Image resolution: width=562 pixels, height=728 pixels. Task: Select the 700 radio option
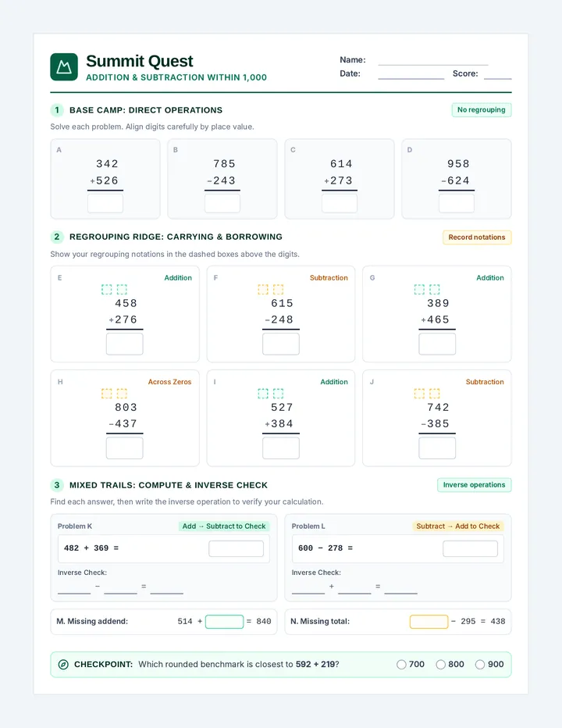(x=401, y=665)
